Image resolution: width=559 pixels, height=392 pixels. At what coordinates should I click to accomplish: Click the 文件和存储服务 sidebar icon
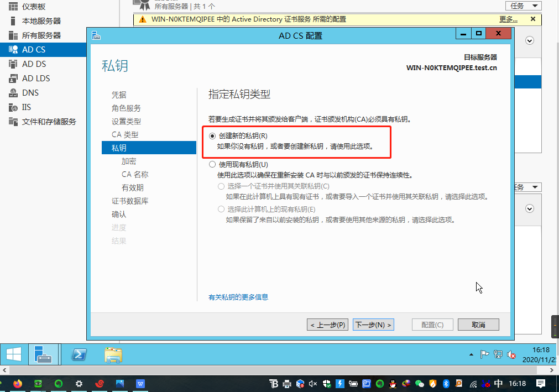tap(13, 122)
